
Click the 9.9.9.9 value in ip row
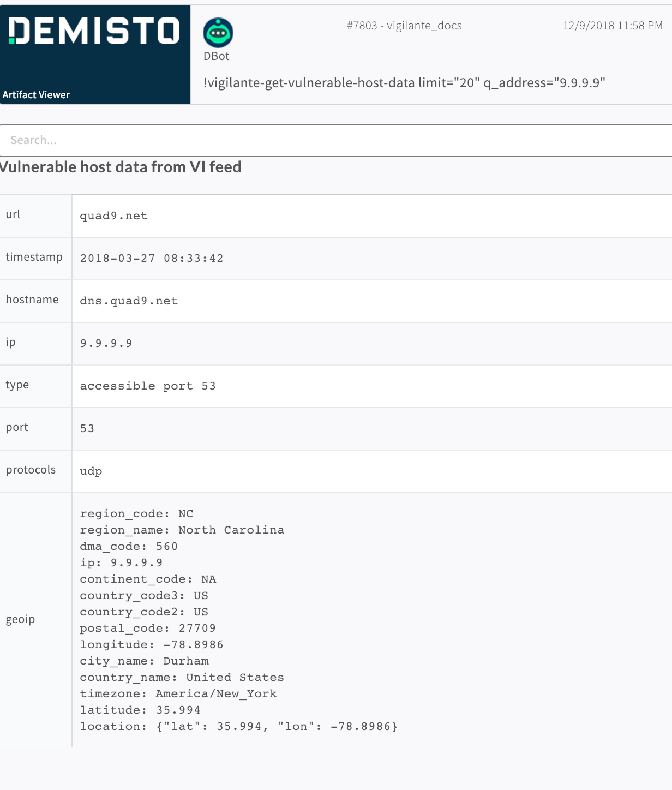click(x=106, y=343)
